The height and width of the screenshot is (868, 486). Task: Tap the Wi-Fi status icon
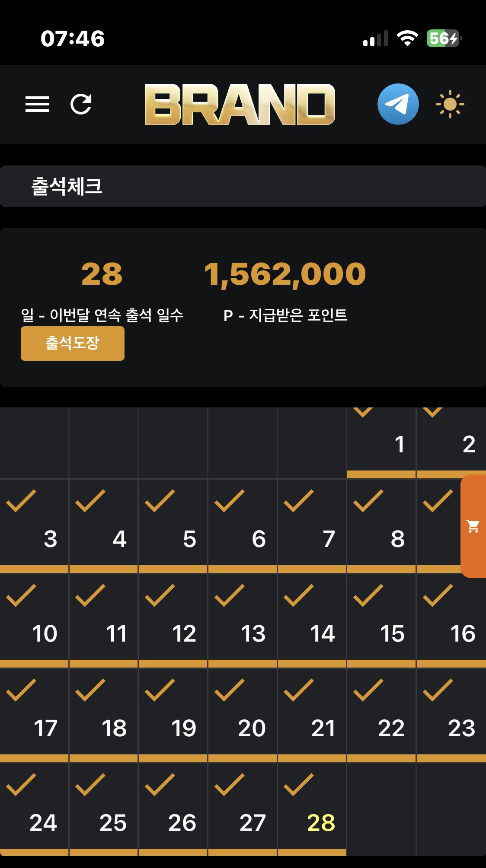click(x=407, y=38)
